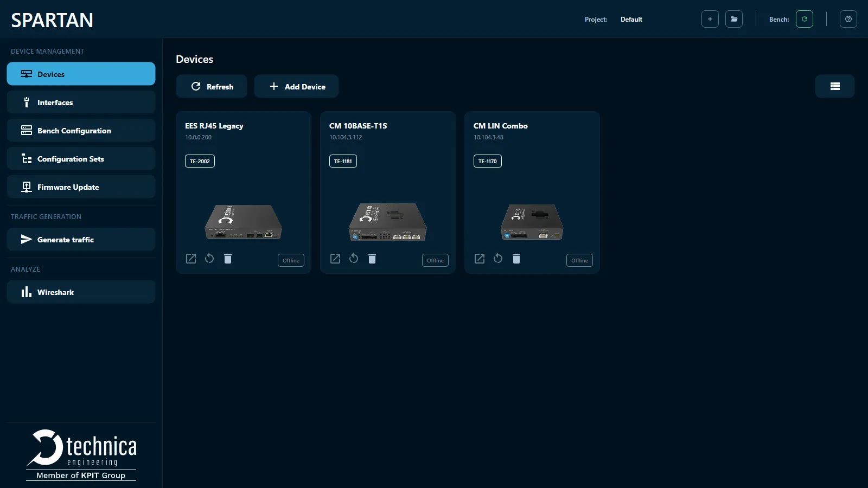
Task: Go to Interfaces in the sidebar
Action: [81, 102]
